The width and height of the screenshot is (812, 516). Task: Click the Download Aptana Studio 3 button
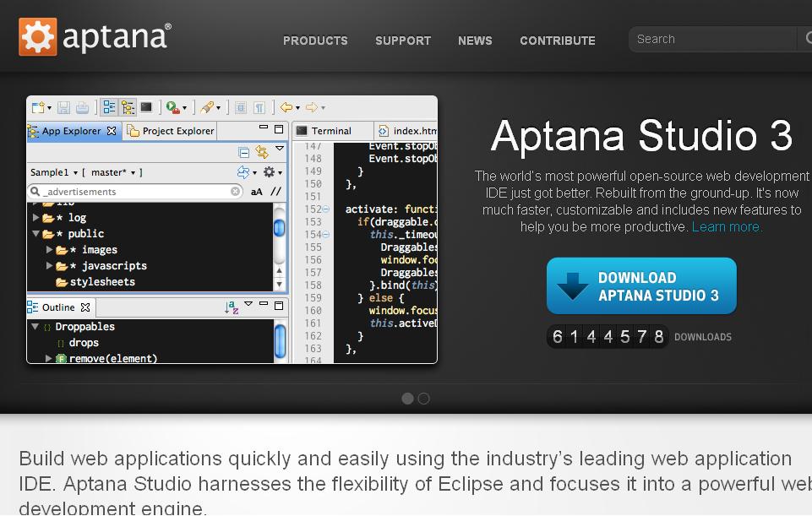tap(640, 285)
